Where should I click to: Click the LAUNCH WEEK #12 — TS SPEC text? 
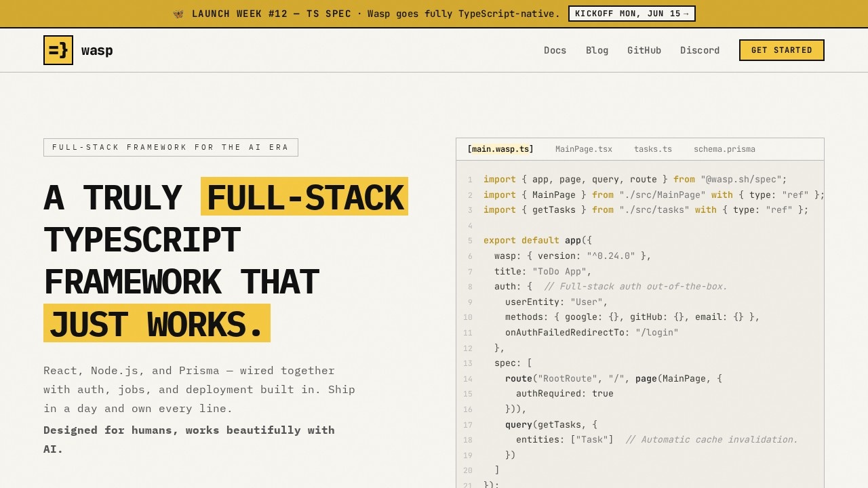(272, 14)
